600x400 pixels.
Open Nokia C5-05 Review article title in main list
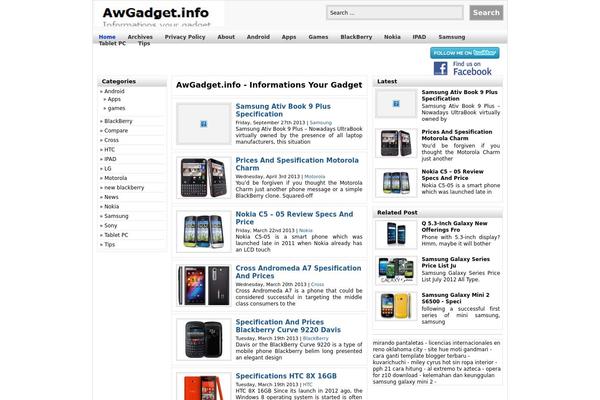click(x=294, y=218)
